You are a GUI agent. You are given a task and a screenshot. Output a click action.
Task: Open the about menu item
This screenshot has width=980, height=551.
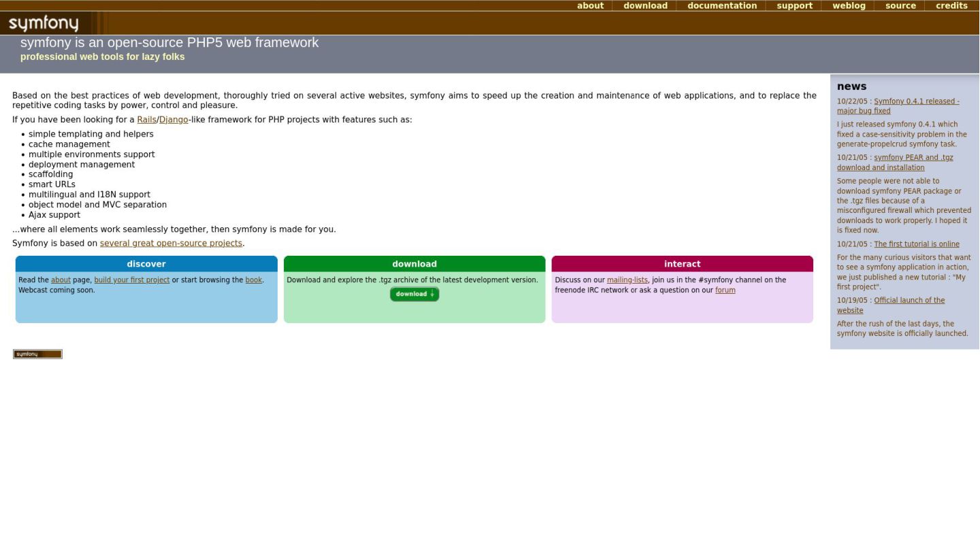pyautogui.click(x=590, y=5)
